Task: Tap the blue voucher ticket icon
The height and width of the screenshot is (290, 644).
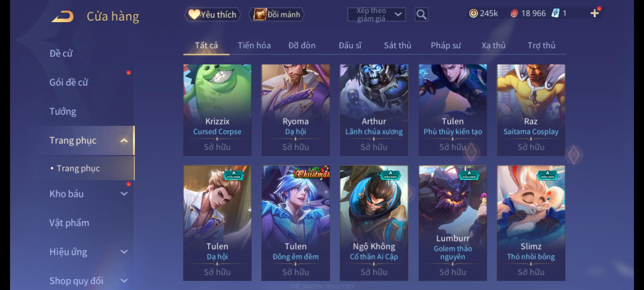Action: pos(555,13)
